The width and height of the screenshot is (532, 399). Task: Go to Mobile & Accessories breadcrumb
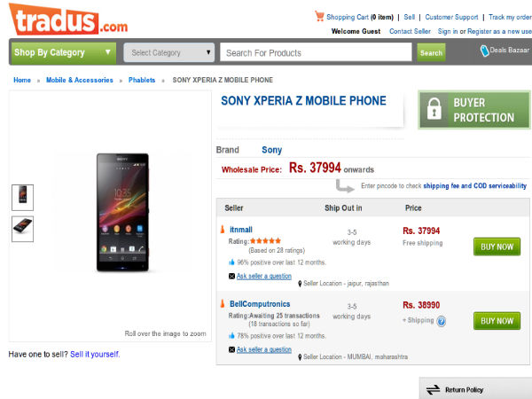click(x=79, y=81)
